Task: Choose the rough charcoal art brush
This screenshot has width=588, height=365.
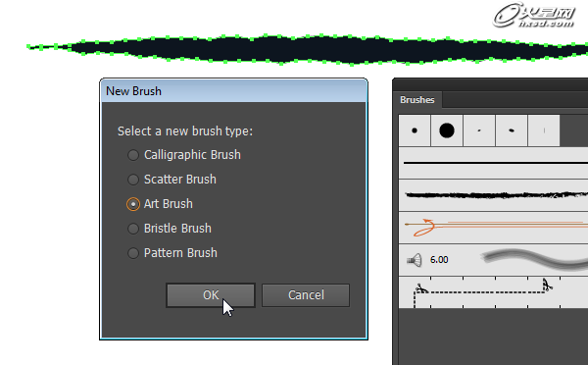Action: (493, 195)
